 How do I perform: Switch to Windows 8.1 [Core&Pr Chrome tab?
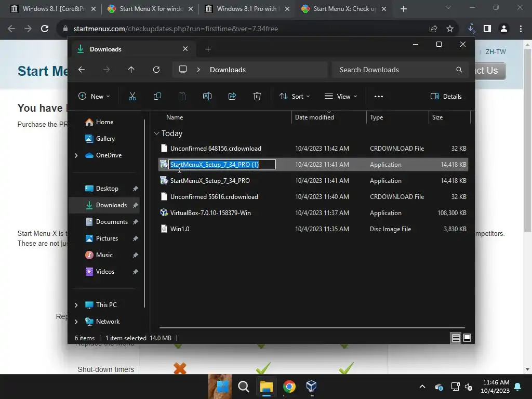pyautogui.click(x=54, y=9)
